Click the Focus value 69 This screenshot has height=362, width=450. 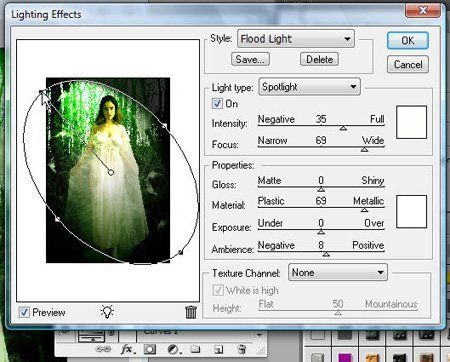point(321,140)
